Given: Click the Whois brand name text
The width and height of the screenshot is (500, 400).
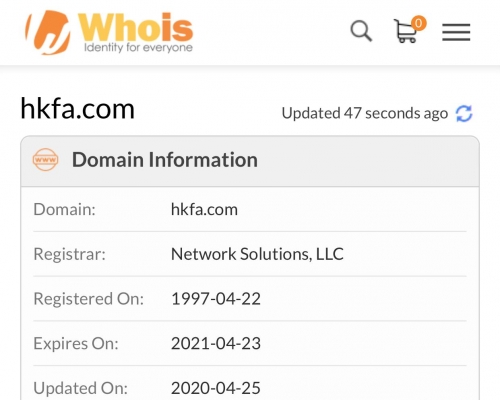Looking at the screenshot, I should (x=135, y=28).
